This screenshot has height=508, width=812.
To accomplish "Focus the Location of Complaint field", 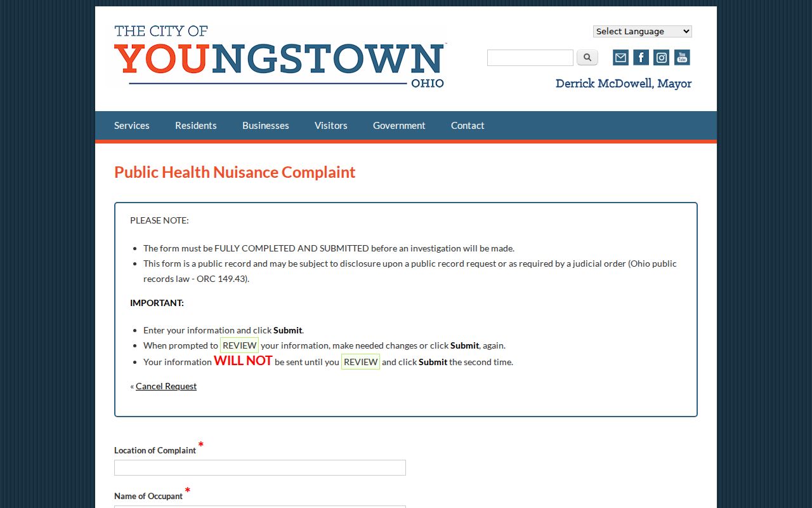I will pyautogui.click(x=260, y=468).
